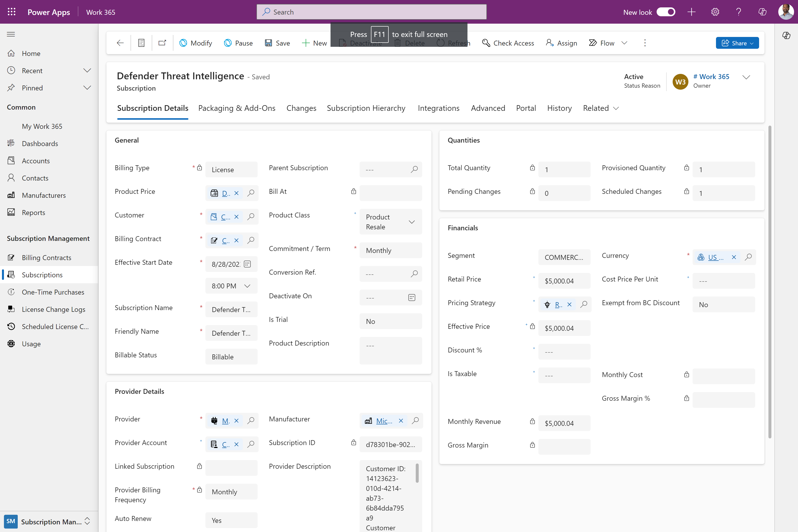Screen dimensions: 798x532
Task: Click the Check Access toolbar icon
Action: pos(486,43)
